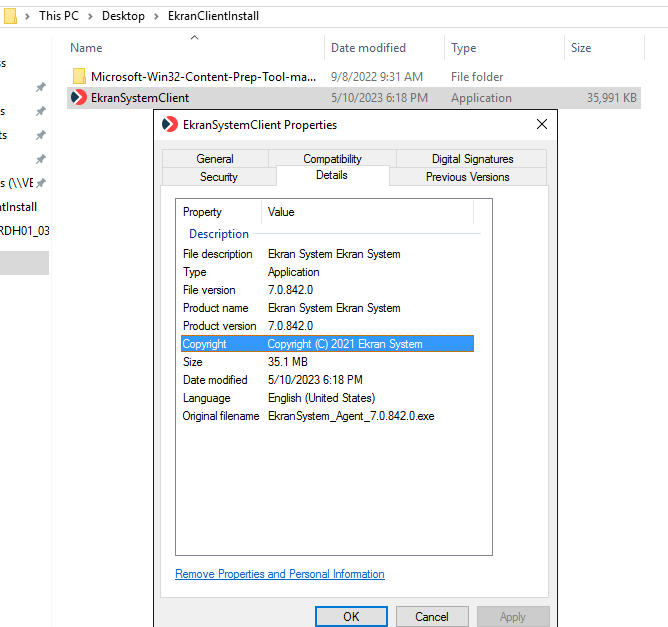The image size is (668, 627).
Task: Close the EkranSystemClient Properties dialog
Action: pos(542,125)
